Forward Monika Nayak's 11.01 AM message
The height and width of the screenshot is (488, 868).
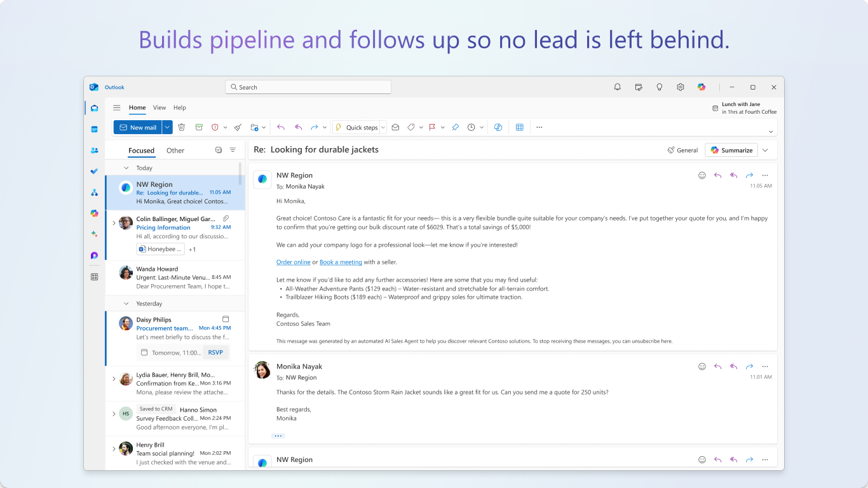tap(749, 367)
